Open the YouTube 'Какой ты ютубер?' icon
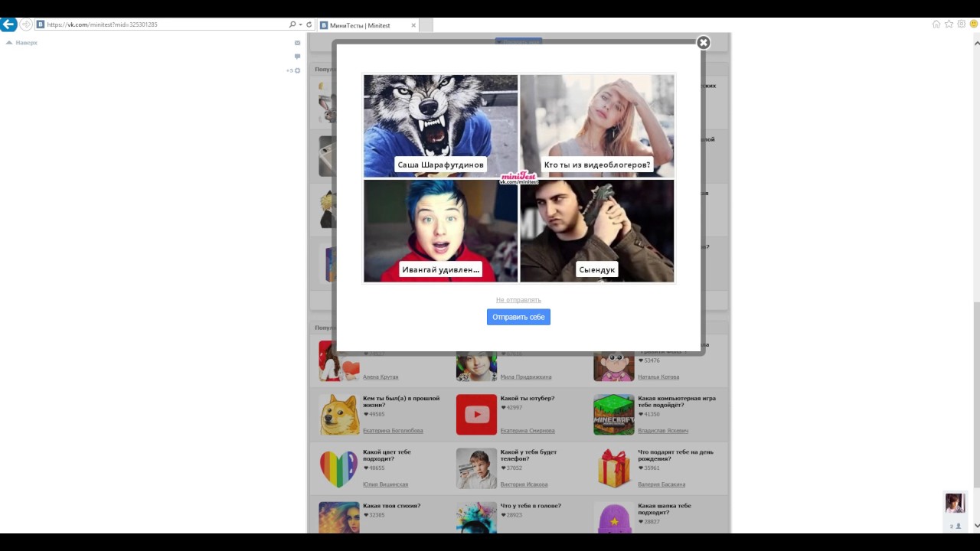Viewport: 980px width, 551px height. click(476, 415)
